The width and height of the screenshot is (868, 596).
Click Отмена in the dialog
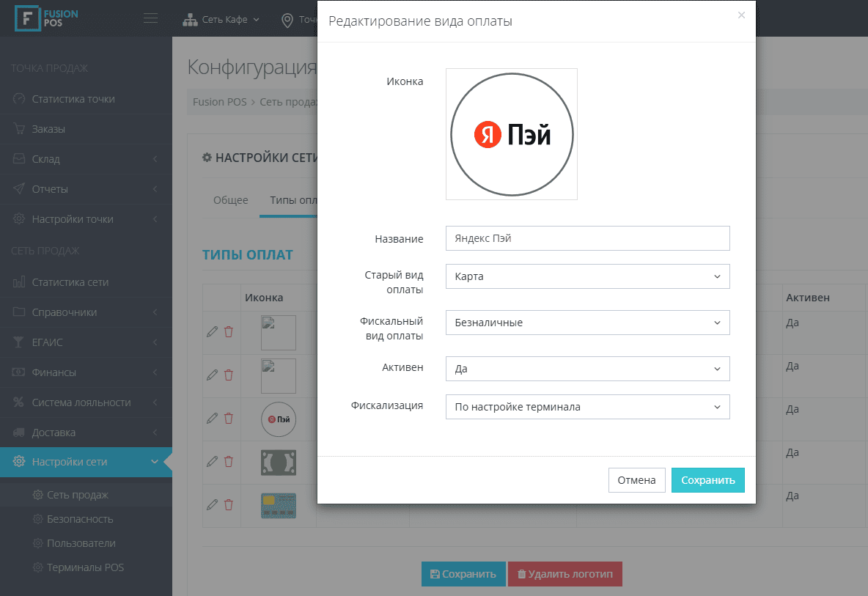(636, 480)
